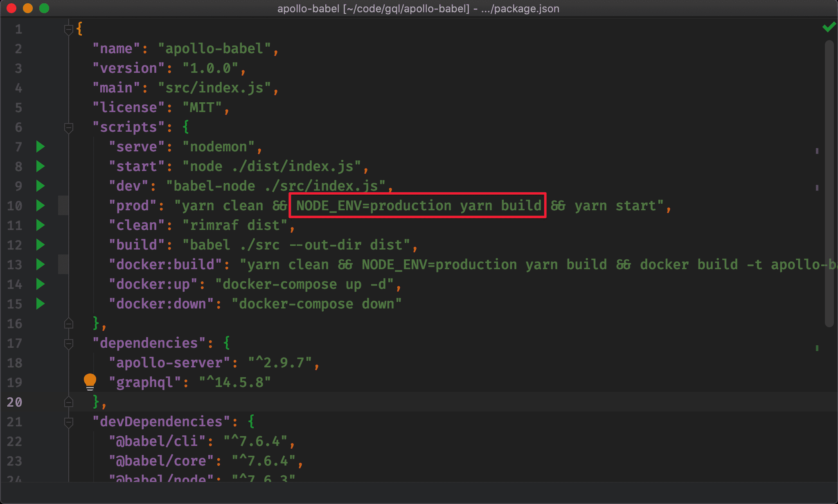Viewport: 838px width, 504px height.
Task: Click line number 10 in the gutter
Action: click(15, 206)
